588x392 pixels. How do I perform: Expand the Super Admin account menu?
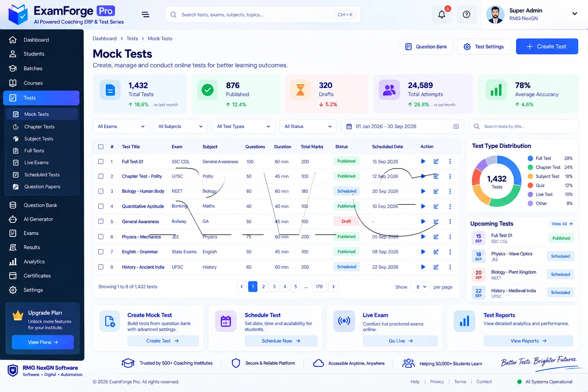[575, 14]
